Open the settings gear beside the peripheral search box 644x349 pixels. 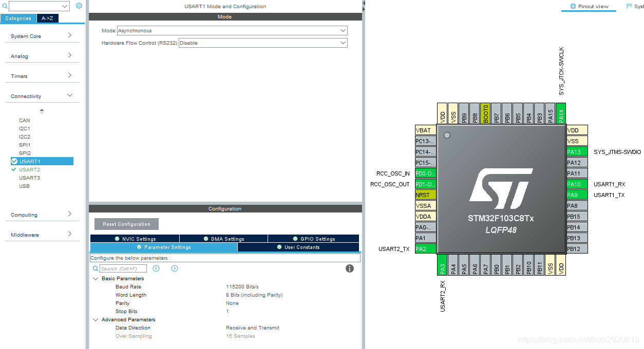tap(79, 6)
